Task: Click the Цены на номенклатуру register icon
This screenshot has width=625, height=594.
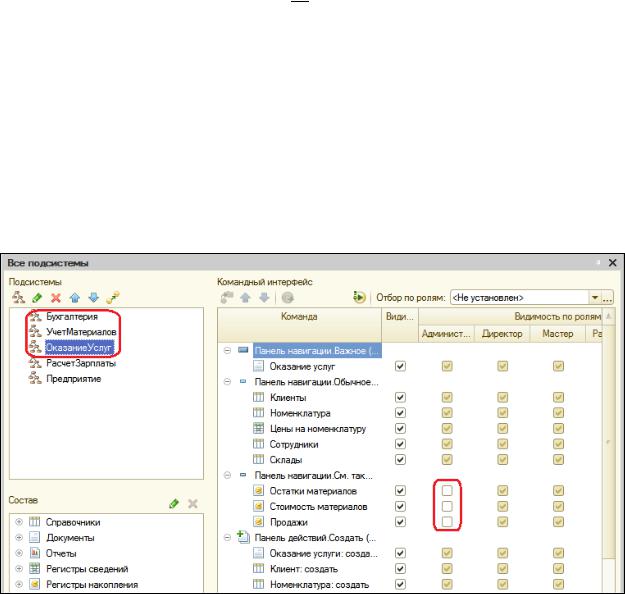Action: [259, 429]
